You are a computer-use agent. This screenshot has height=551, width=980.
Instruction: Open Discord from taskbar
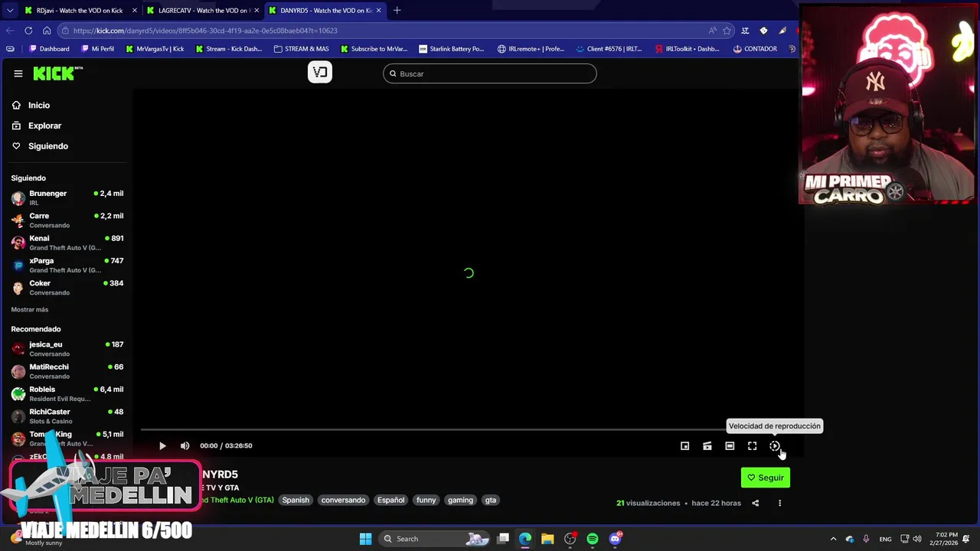[x=616, y=539]
